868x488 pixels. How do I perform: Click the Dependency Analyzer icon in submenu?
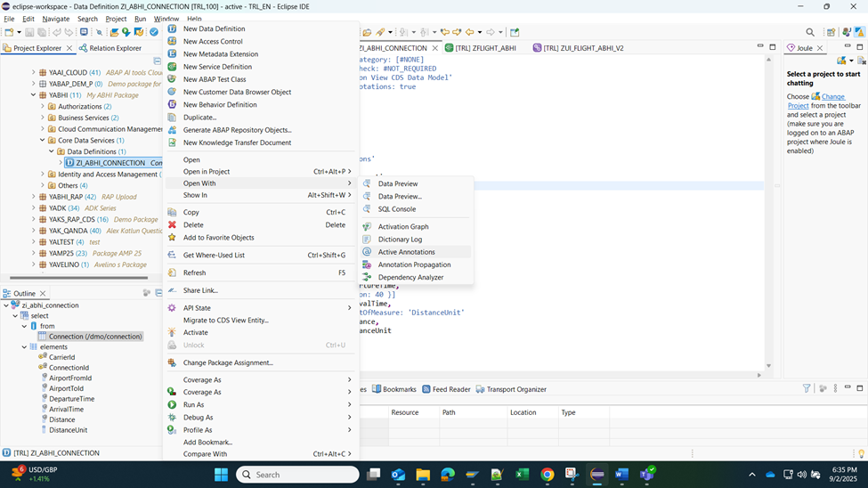367,277
